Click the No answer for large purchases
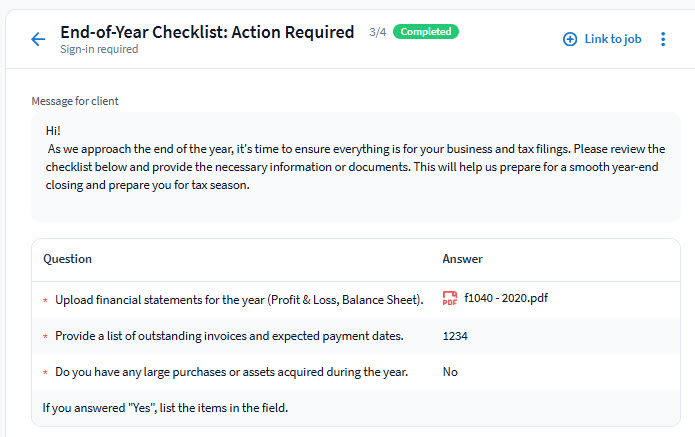This screenshot has height=437, width=695. click(450, 372)
